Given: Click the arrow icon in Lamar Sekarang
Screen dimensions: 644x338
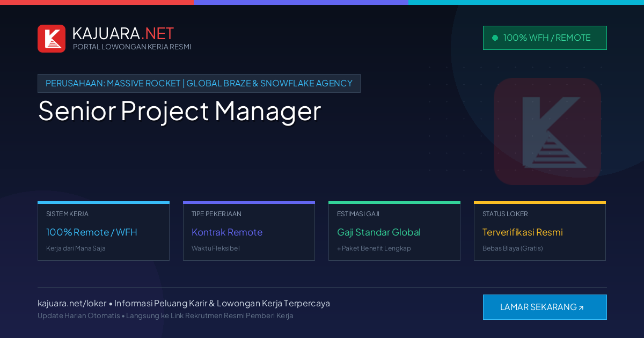Looking at the screenshot, I should (x=581, y=308).
